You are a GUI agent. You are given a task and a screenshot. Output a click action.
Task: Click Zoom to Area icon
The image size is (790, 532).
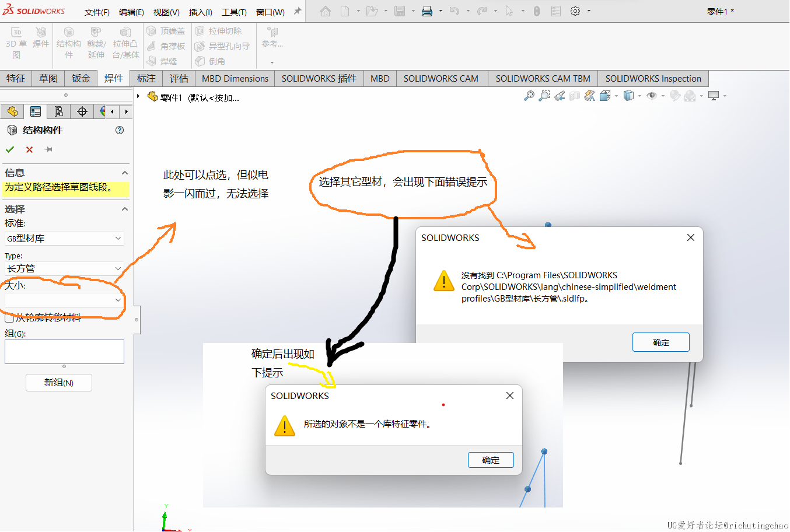544,96
